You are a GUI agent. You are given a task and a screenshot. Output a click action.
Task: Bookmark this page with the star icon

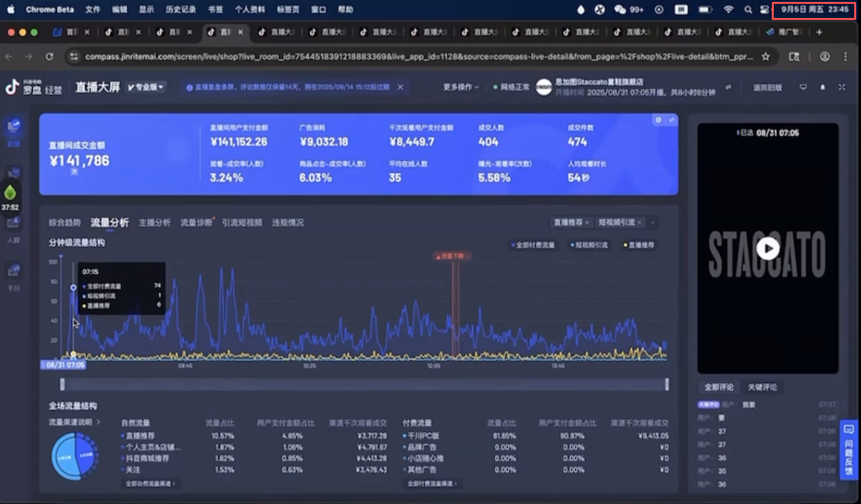point(765,57)
